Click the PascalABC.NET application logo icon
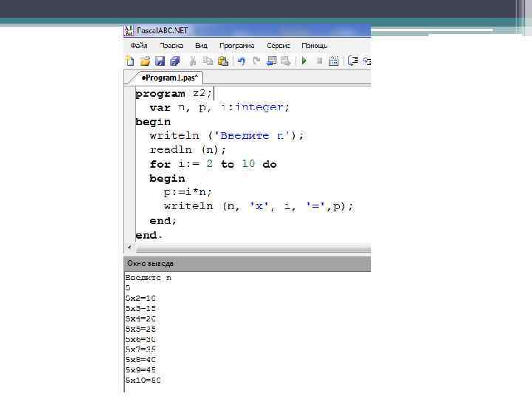532x399 pixels. tap(129, 30)
